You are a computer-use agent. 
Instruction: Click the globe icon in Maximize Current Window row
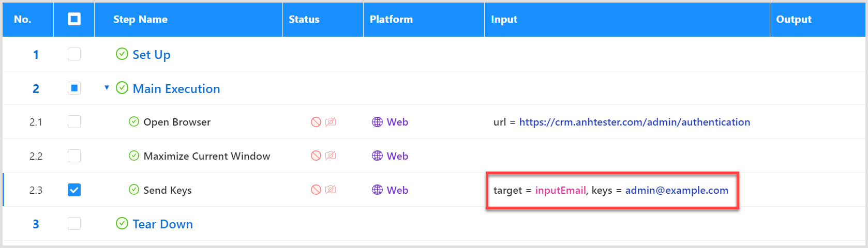(378, 156)
